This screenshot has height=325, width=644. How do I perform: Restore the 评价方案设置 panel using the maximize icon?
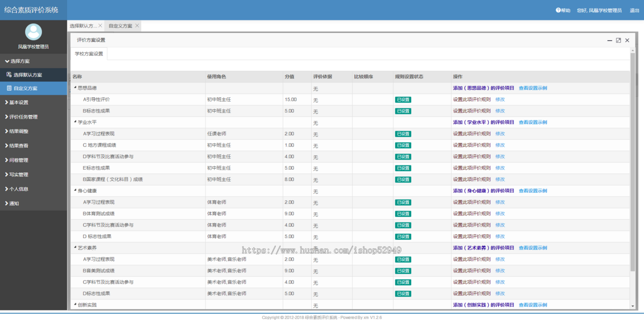tap(618, 40)
